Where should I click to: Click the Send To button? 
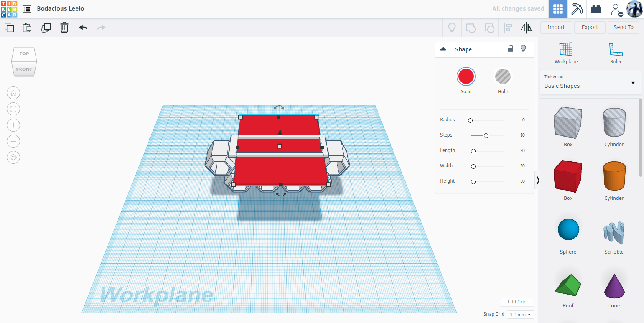[624, 28]
